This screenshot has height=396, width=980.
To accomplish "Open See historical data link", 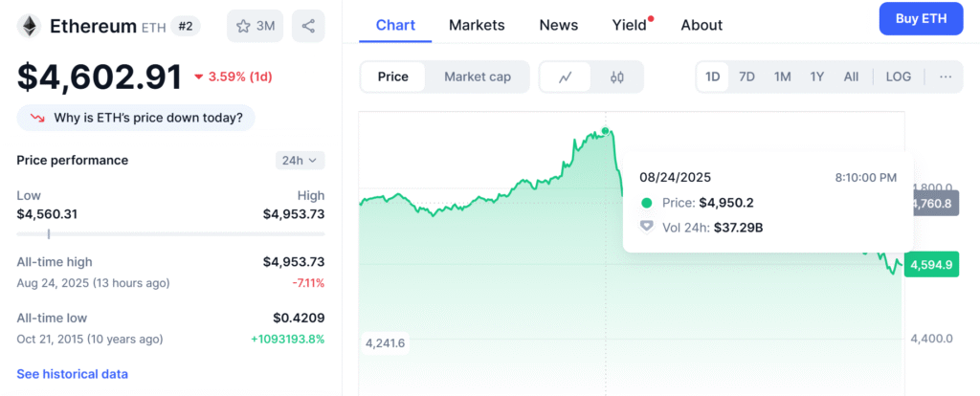I will (x=73, y=374).
